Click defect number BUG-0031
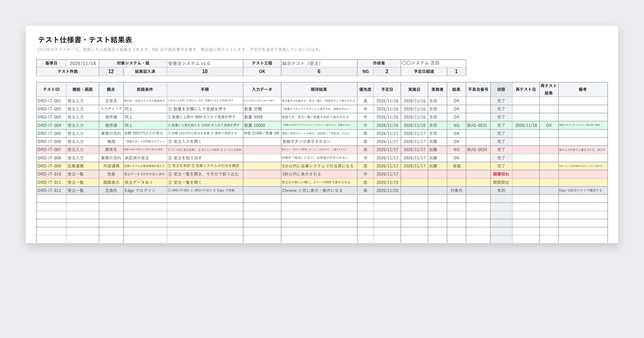Viewport: 644px width, 338px height. (477, 125)
